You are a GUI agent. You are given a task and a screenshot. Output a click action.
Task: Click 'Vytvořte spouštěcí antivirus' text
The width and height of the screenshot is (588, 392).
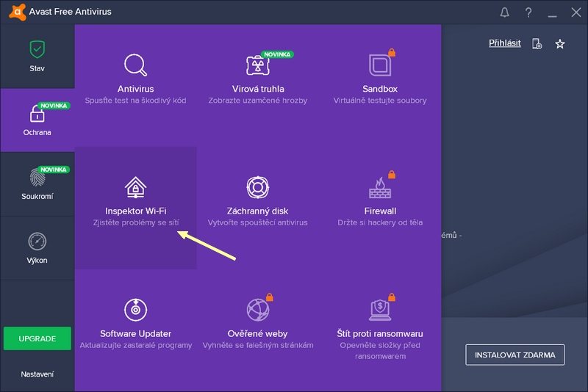click(258, 222)
